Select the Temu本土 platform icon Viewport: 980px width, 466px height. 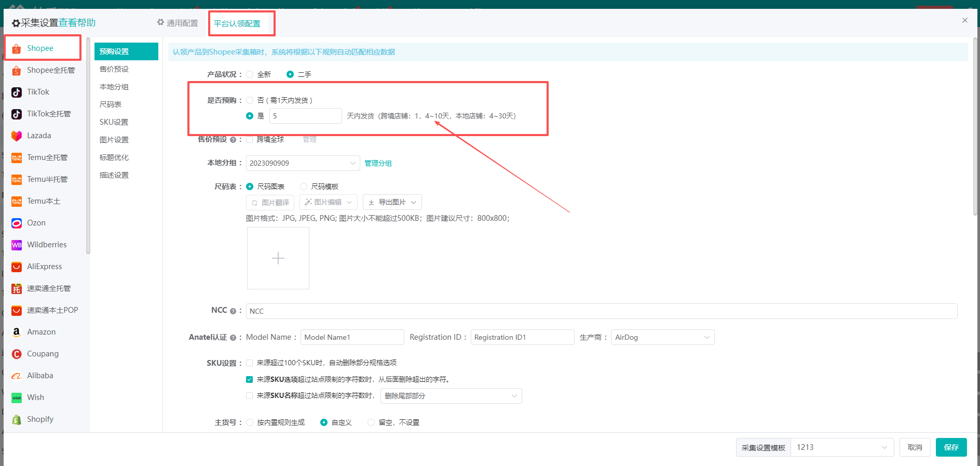[x=17, y=202]
